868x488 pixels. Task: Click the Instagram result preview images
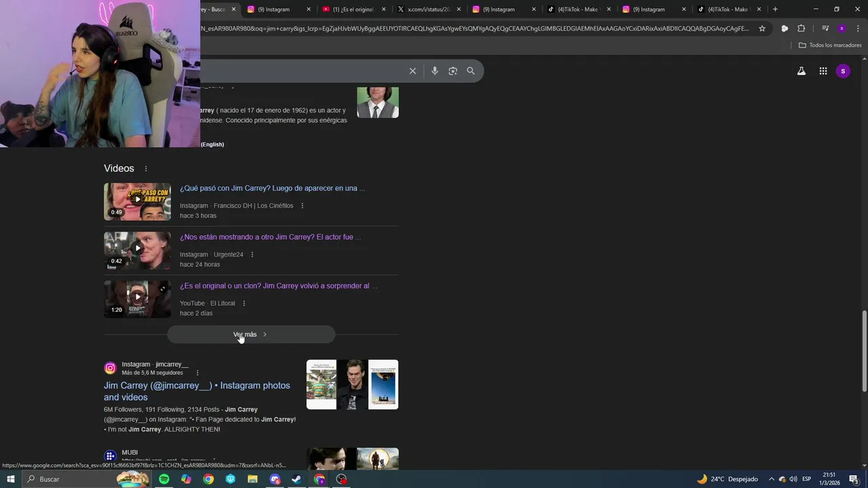pos(352,384)
